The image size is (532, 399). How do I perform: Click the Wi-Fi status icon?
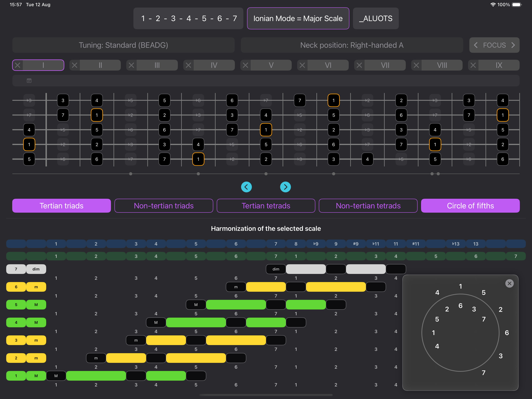point(493,5)
